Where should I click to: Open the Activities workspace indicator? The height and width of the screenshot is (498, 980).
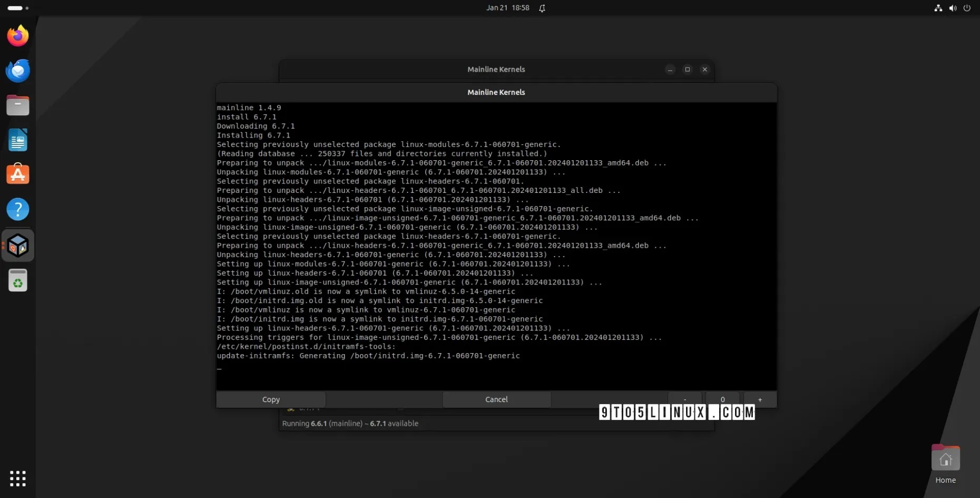click(18, 8)
